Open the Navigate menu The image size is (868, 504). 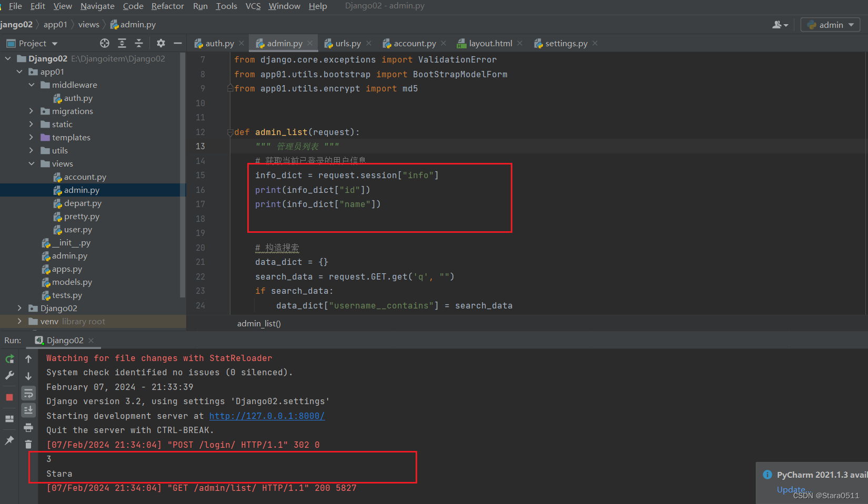point(97,6)
